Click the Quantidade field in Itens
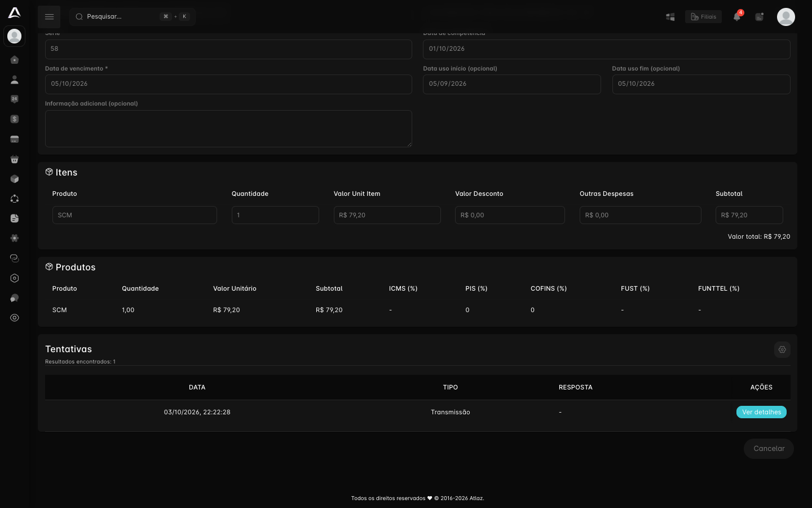This screenshot has width=812, height=508. coord(275,215)
